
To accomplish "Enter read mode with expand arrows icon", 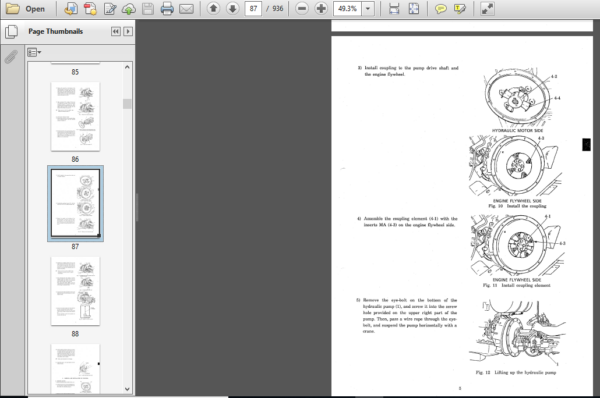I will pyautogui.click(x=487, y=9).
